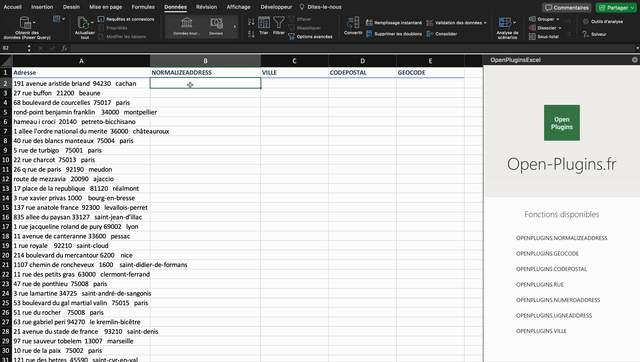Click the Actualiser tout refresh icon
The image size is (640, 362).
[x=83, y=23]
